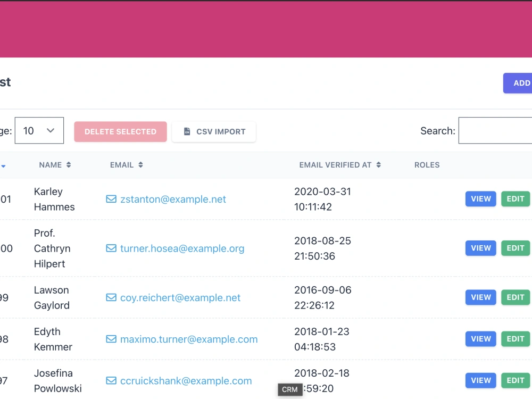Click the sort arrows on EMAIL VERIFIED AT
532x399 pixels.
click(x=379, y=165)
